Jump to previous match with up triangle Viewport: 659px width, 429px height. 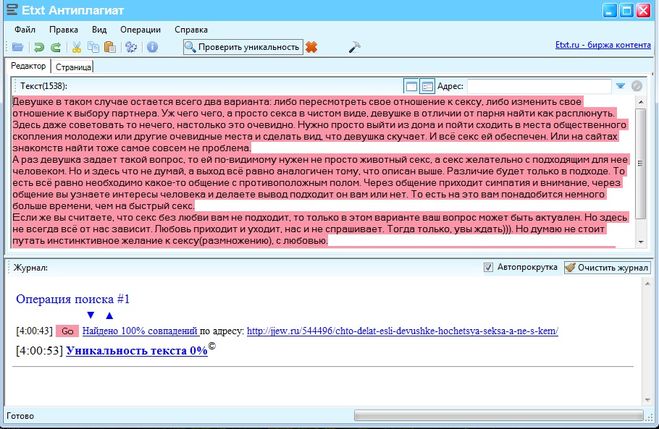click(109, 315)
